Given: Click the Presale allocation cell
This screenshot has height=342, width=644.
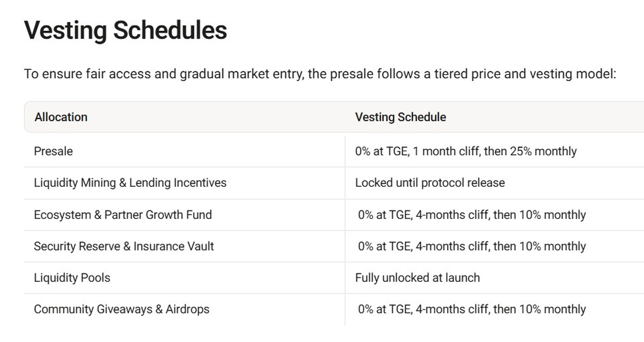Looking at the screenshot, I should pos(53,151).
